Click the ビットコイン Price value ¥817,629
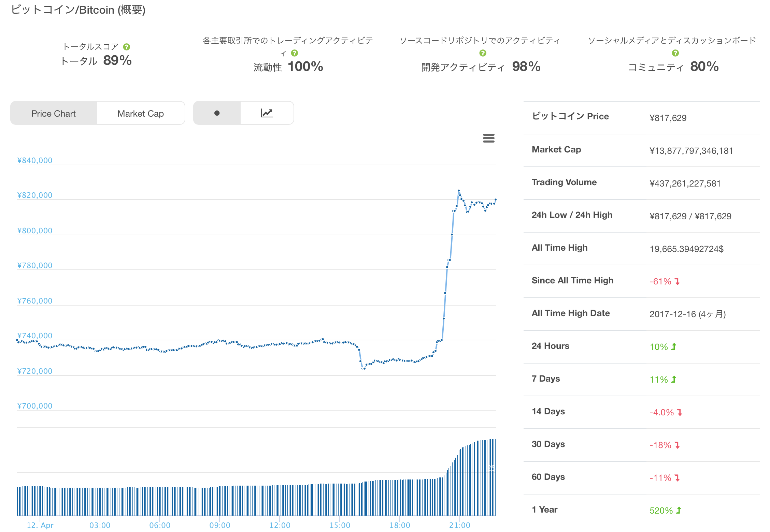 [x=668, y=118]
